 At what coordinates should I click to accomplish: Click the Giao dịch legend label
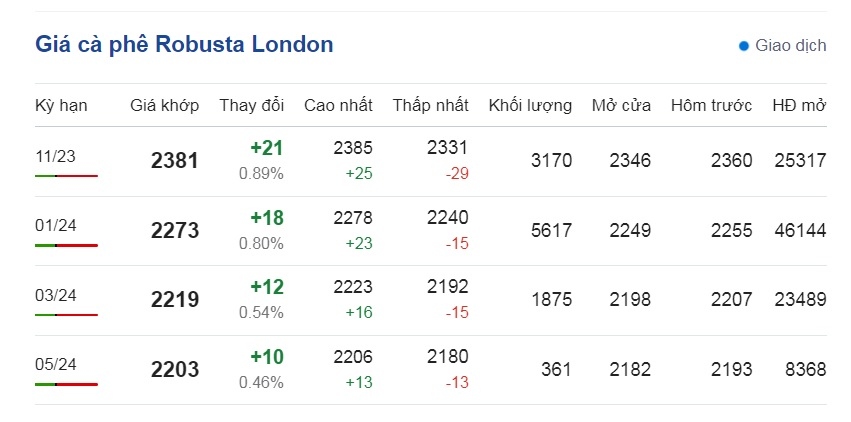[x=791, y=46]
